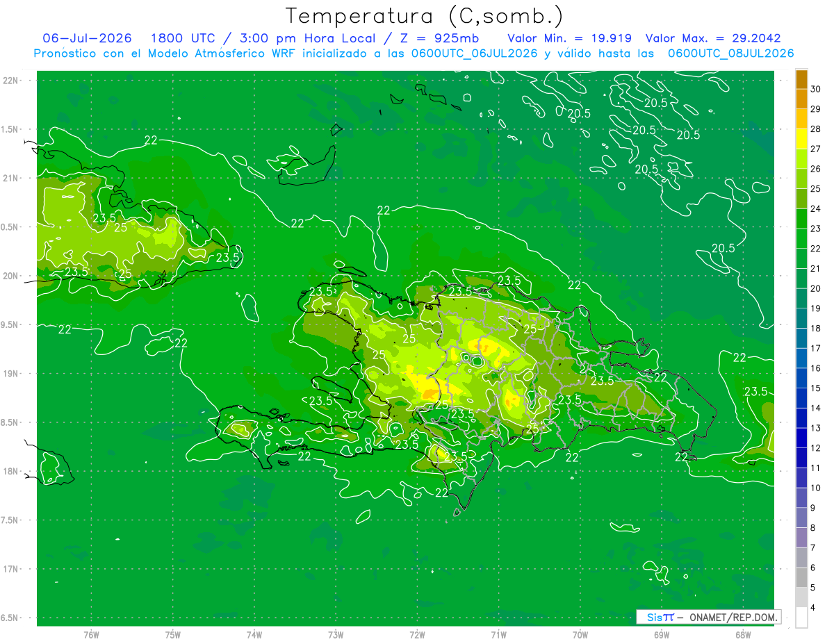
Task: Click the "73W" longitude label
Action: point(336,635)
